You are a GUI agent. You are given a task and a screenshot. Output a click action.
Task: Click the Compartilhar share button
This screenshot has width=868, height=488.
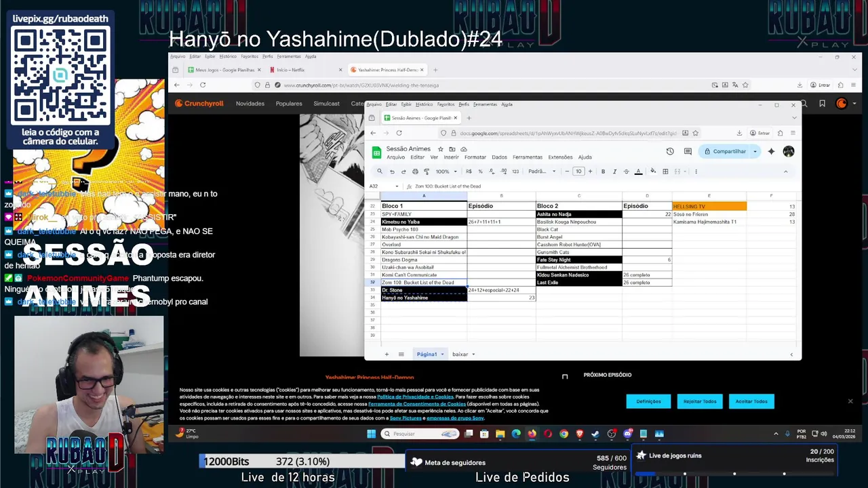tap(725, 152)
